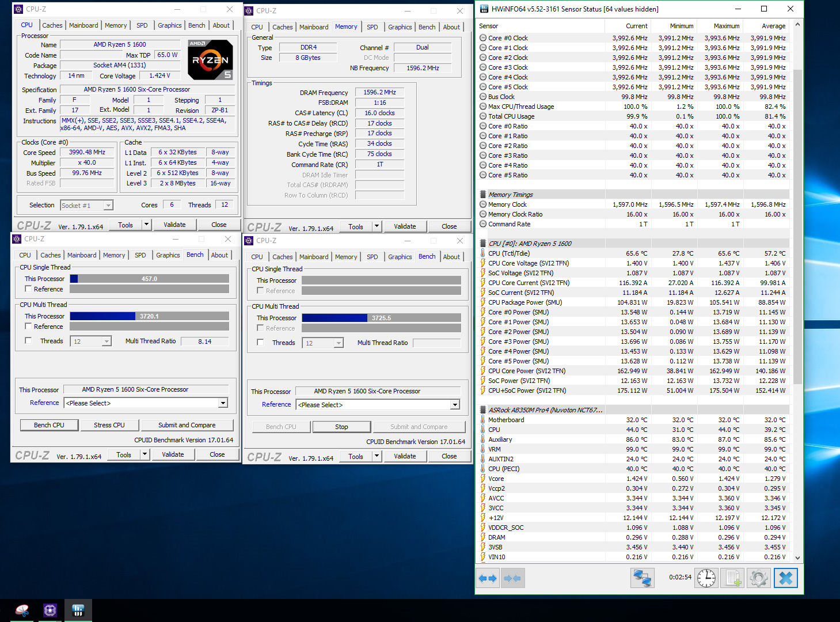Image resolution: width=840 pixels, height=622 pixels.
Task: Enable Reference checkbox under CPU Single Thread
Action: coord(28,289)
